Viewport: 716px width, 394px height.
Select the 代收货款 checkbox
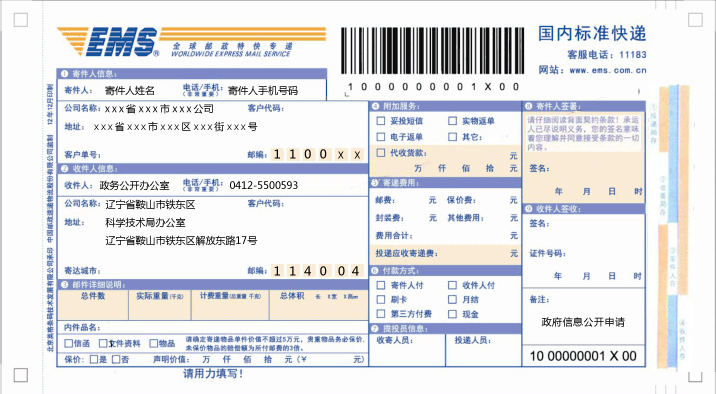(381, 153)
